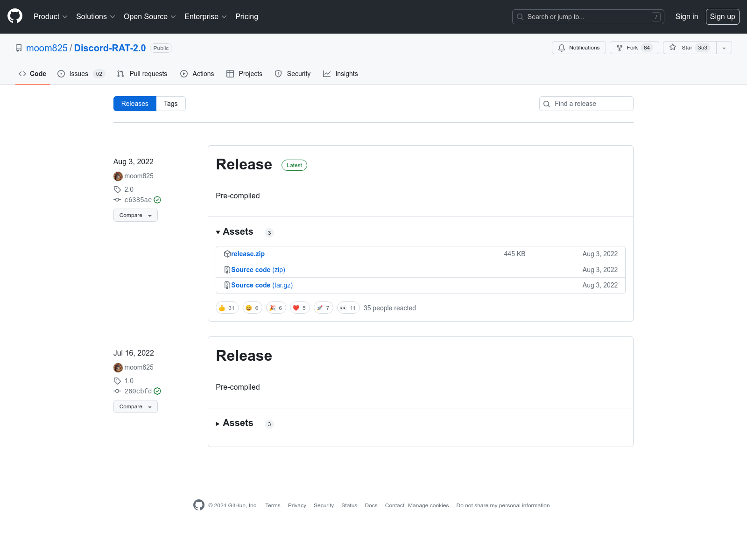747x560 pixels.
Task: Open the Compare dropdown for release 2.0
Action: [135, 215]
